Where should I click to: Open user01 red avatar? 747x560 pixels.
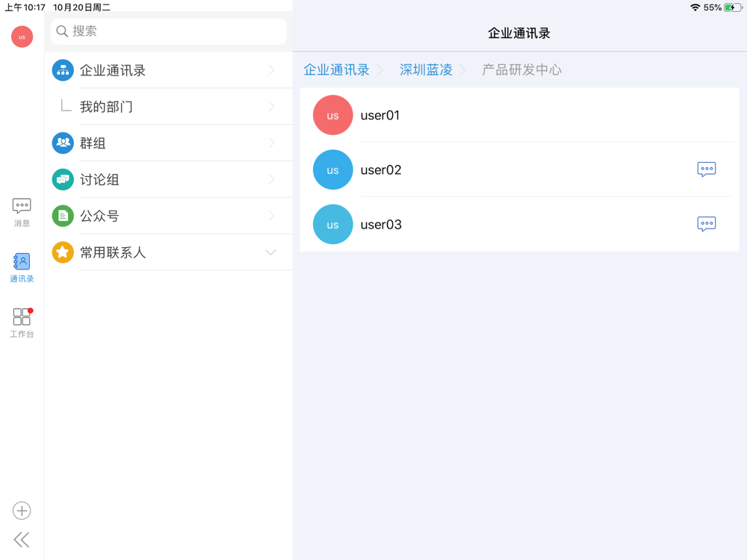pos(333,115)
